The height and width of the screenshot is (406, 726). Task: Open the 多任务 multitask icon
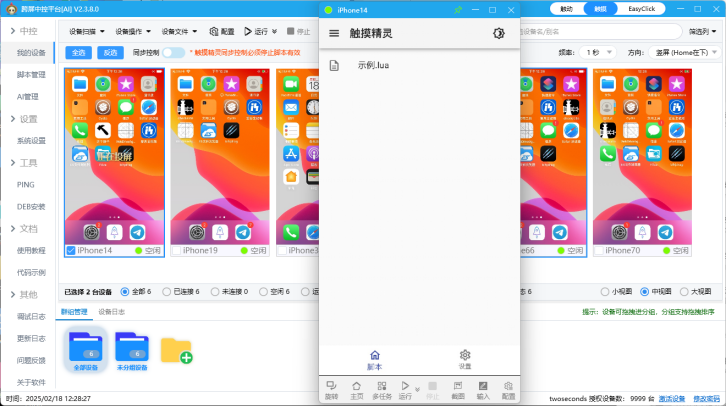coord(382,388)
